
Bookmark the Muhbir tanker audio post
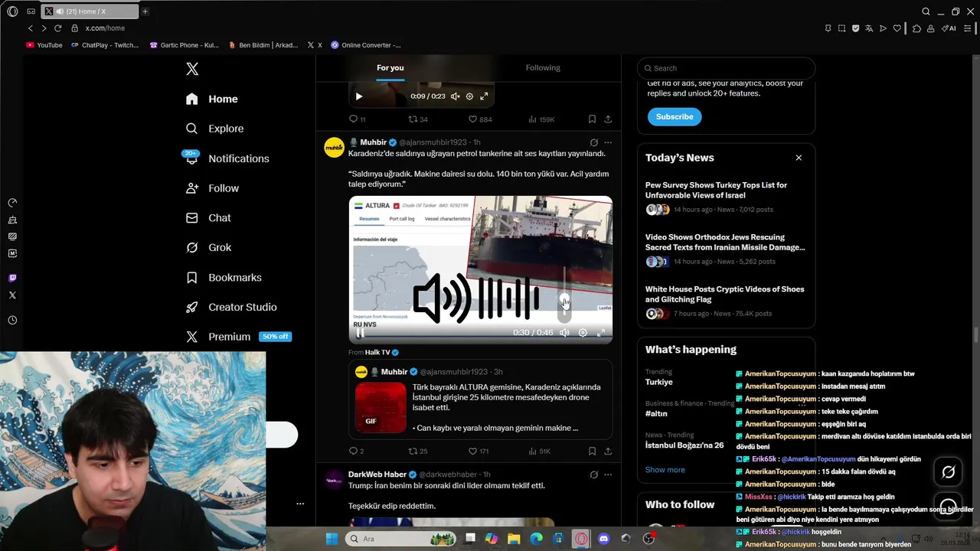[592, 452]
